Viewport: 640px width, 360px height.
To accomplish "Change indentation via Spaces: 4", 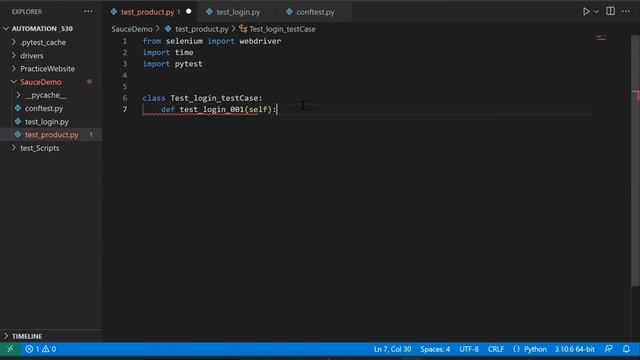I will (435, 349).
